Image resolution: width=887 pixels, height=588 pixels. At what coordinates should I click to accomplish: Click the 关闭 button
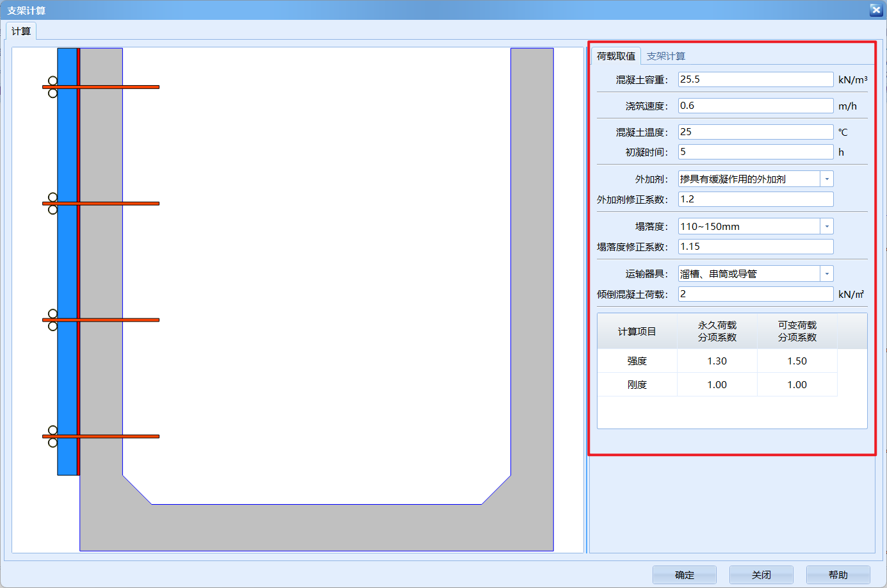pos(761,575)
